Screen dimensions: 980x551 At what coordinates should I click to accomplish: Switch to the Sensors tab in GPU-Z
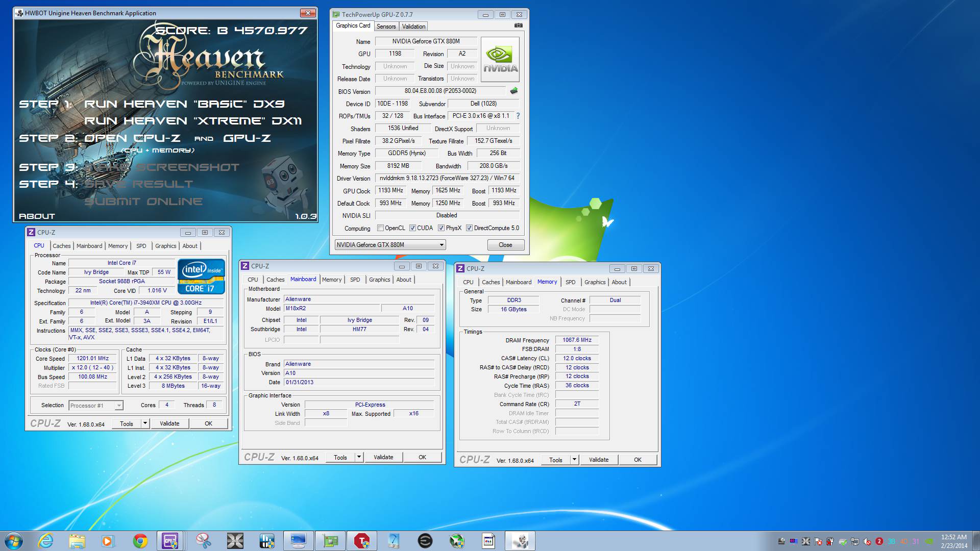pyautogui.click(x=386, y=27)
